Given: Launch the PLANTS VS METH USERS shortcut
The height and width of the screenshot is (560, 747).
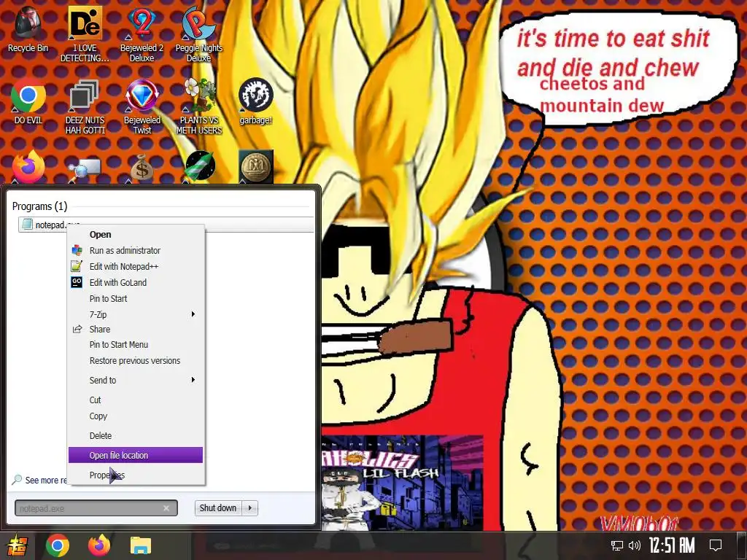Looking at the screenshot, I should click(x=198, y=106).
